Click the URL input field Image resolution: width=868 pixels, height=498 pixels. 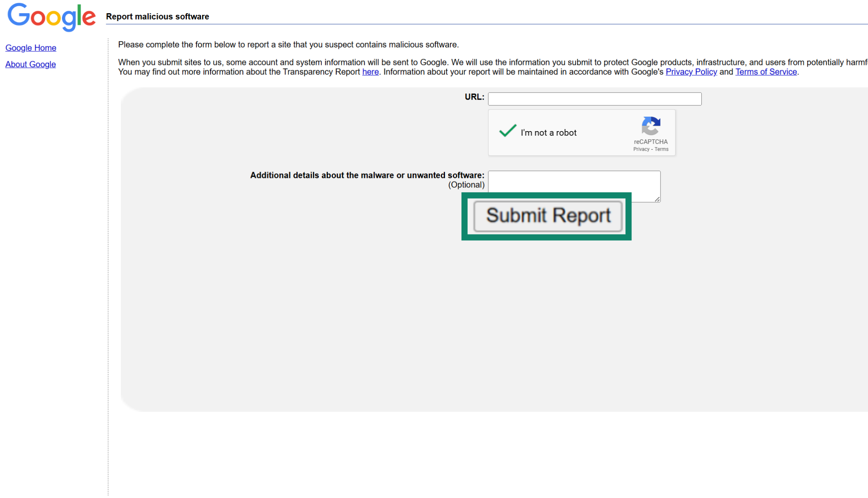(594, 98)
